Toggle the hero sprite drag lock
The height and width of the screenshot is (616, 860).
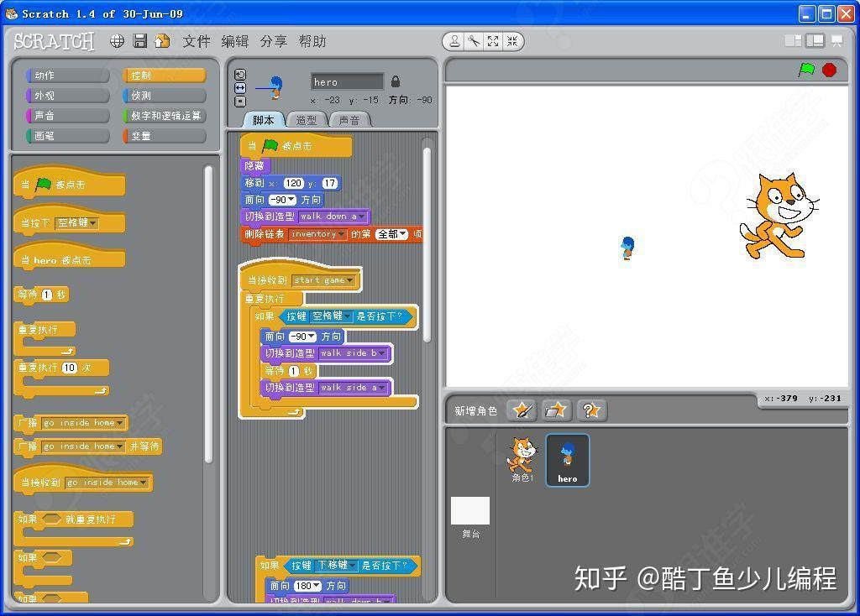[x=396, y=81]
